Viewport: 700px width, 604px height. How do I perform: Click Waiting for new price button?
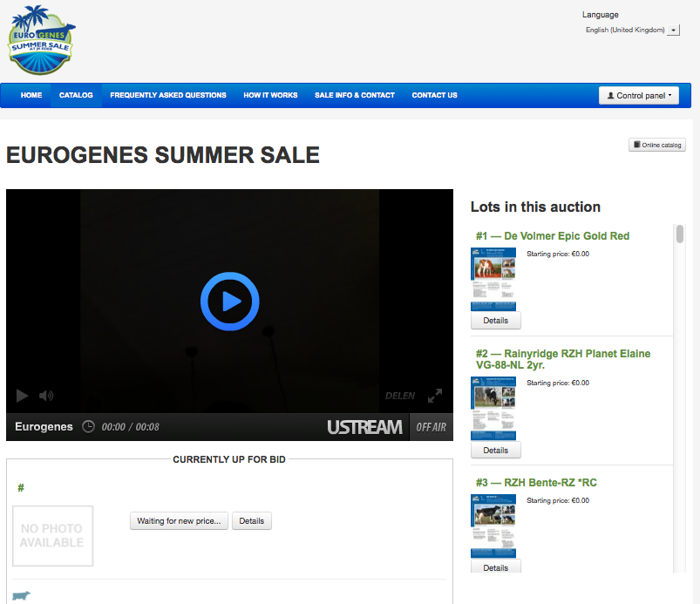tap(179, 521)
